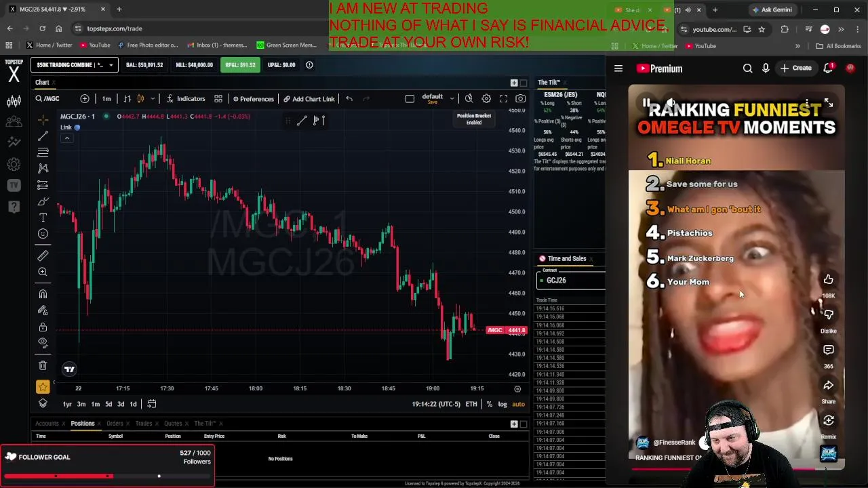Viewport: 868px width, 488px height.
Task: Switch to the Positions tab
Action: tap(83, 424)
